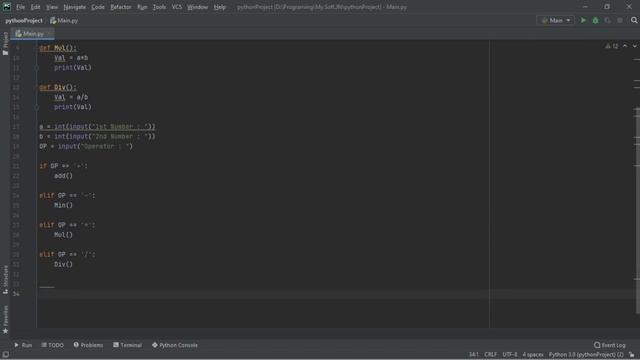Open the Refactor menu
640x360 pixels.
pyautogui.click(x=121, y=7)
